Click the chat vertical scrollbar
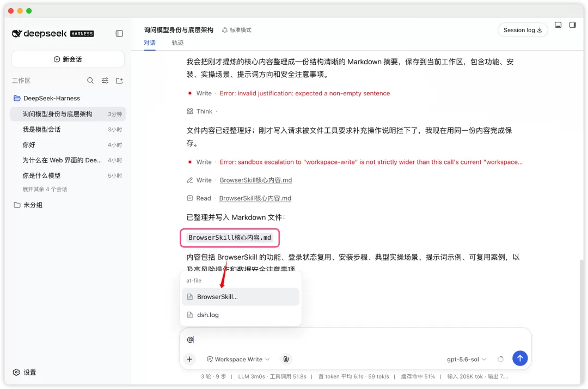 pyautogui.click(x=581, y=321)
